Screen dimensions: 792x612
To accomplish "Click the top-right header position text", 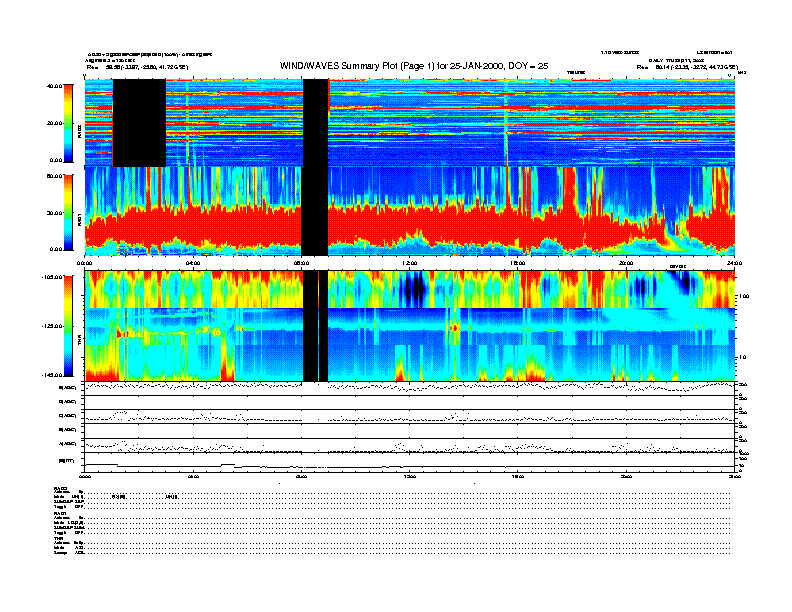I will (688, 67).
